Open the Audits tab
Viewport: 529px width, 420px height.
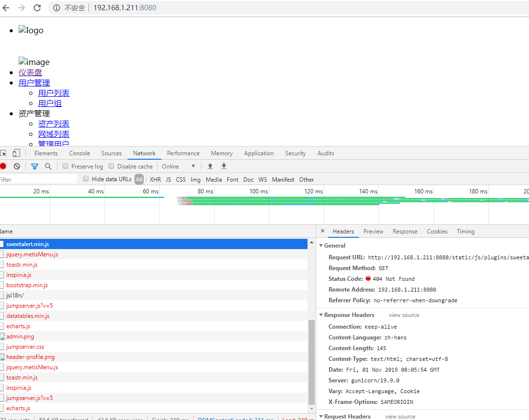coord(326,153)
